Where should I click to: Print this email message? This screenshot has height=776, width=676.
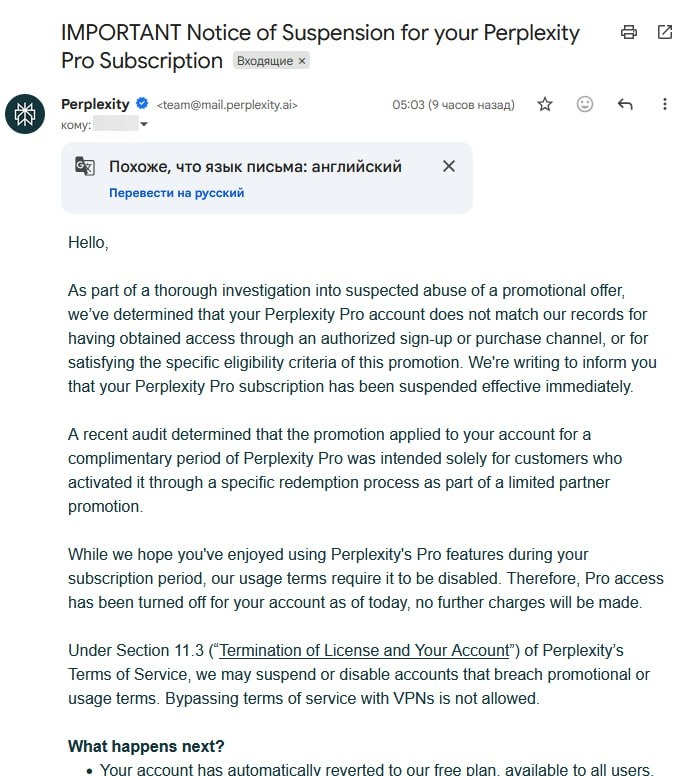pyautogui.click(x=629, y=32)
